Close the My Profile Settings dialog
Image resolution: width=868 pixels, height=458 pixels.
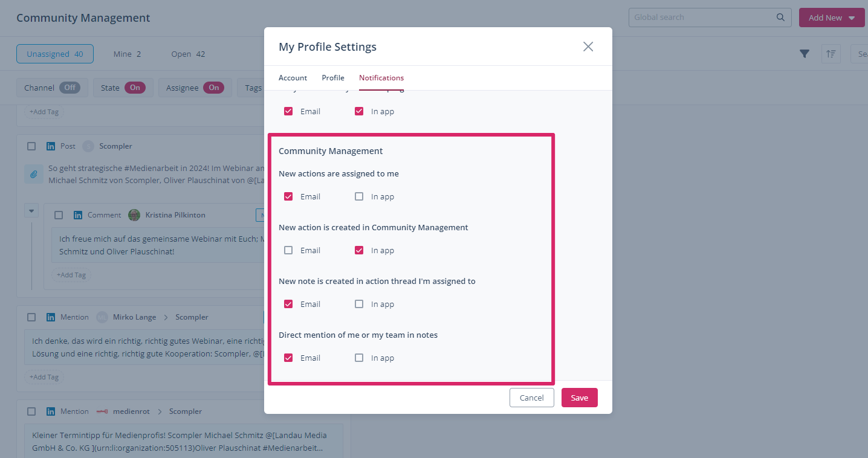pyautogui.click(x=588, y=47)
